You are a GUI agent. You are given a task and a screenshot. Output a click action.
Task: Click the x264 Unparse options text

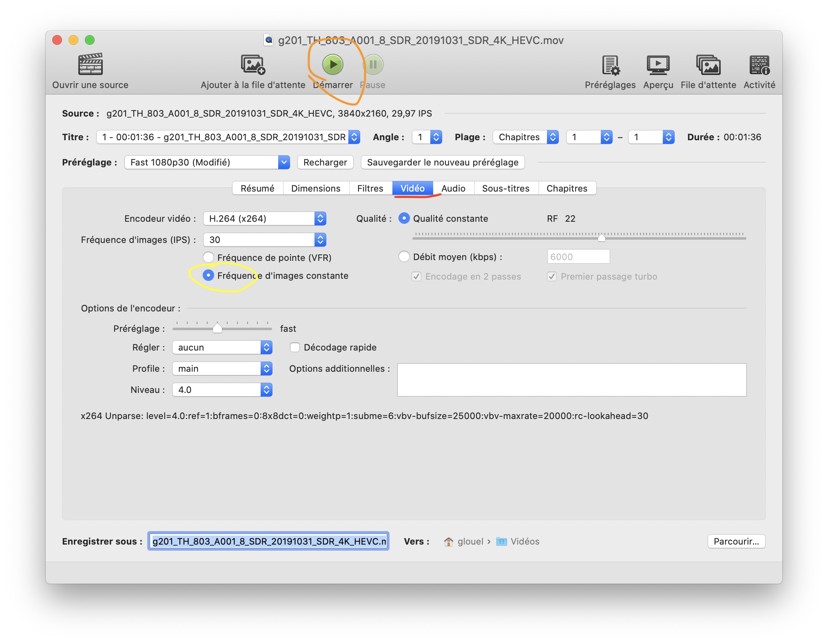(364, 416)
